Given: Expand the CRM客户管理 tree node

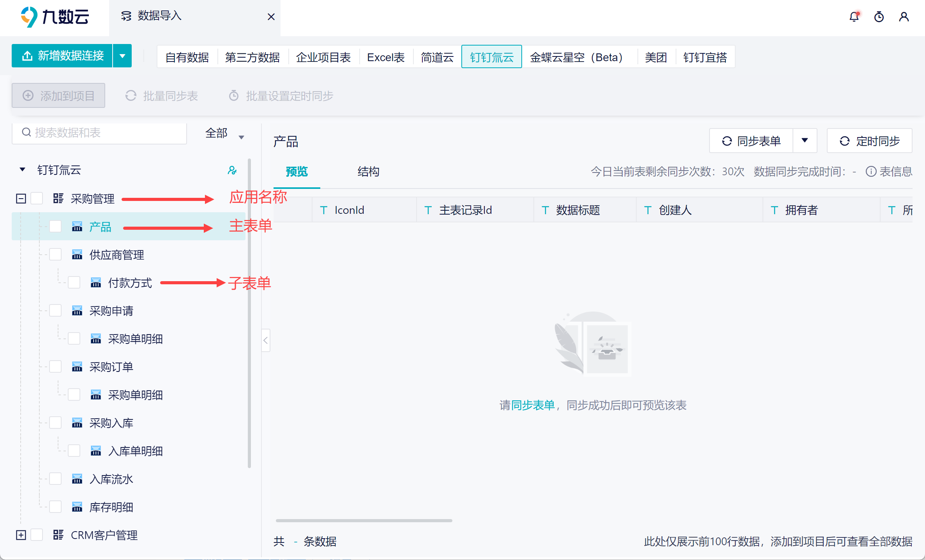Looking at the screenshot, I should click(21, 535).
